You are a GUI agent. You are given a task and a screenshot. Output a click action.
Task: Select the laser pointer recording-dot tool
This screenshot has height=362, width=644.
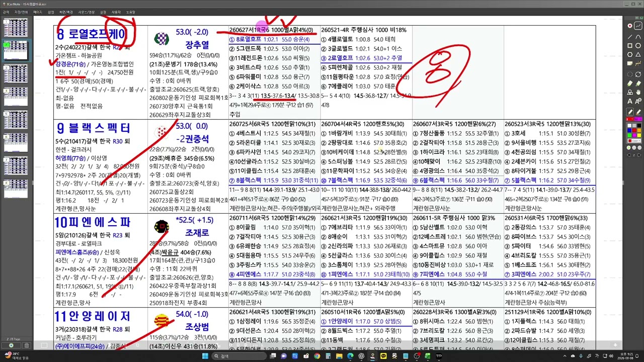point(630,26)
